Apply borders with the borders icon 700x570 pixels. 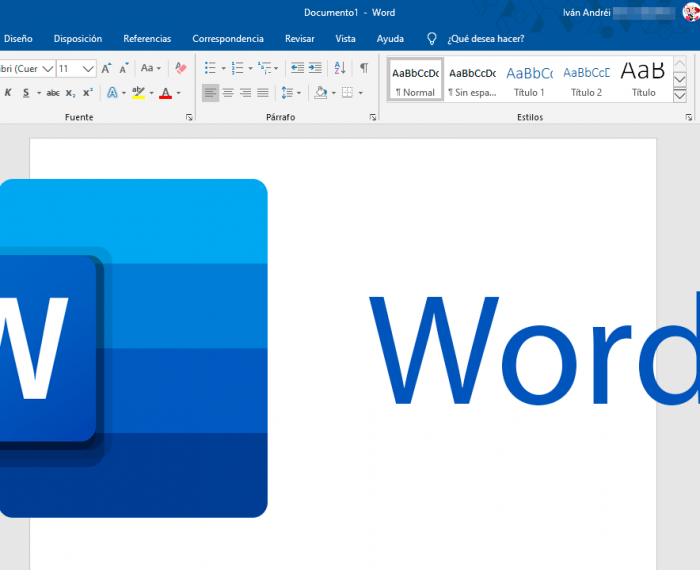pyautogui.click(x=347, y=92)
